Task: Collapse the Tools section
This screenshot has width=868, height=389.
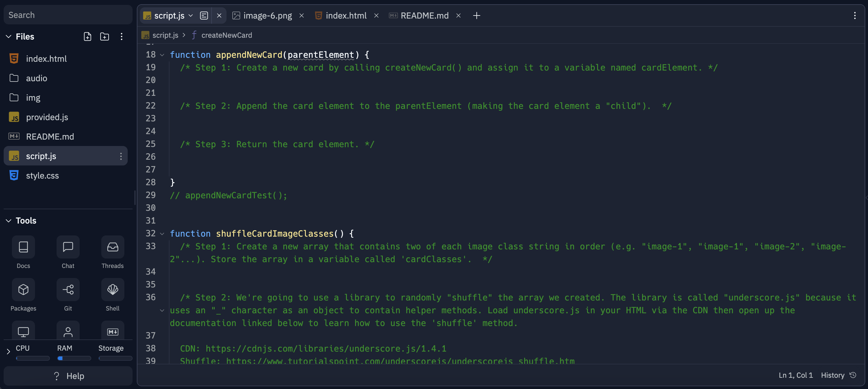Action: pos(8,221)
